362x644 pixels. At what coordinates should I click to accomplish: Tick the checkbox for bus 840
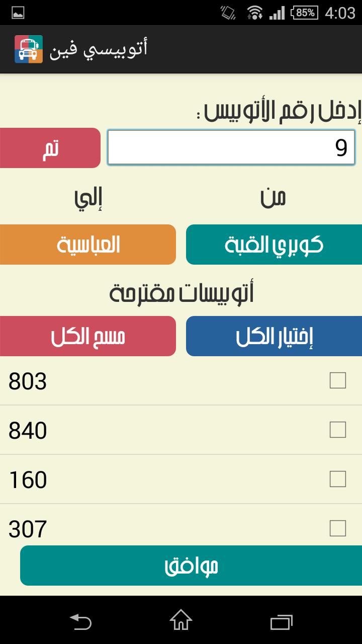[338, 430]
